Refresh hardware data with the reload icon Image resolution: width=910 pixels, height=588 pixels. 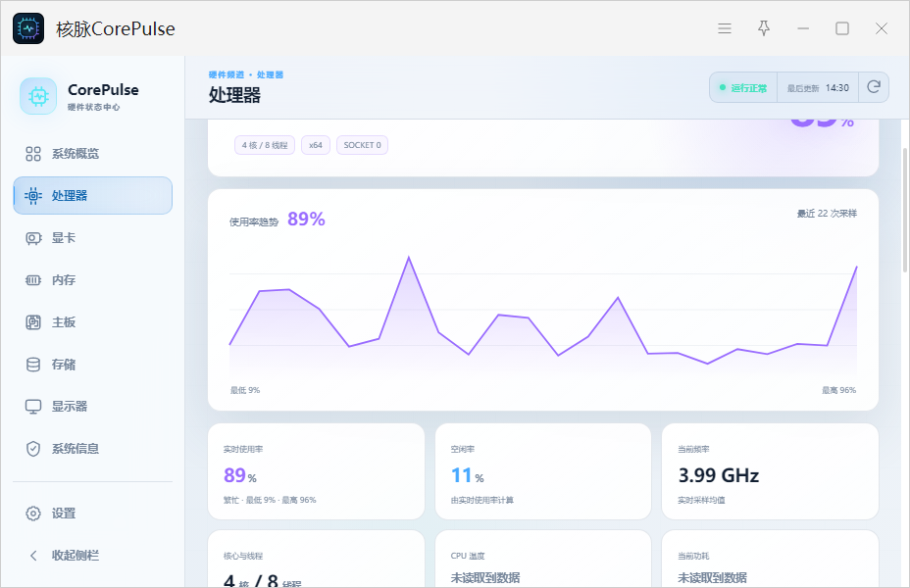coord(874,87)
